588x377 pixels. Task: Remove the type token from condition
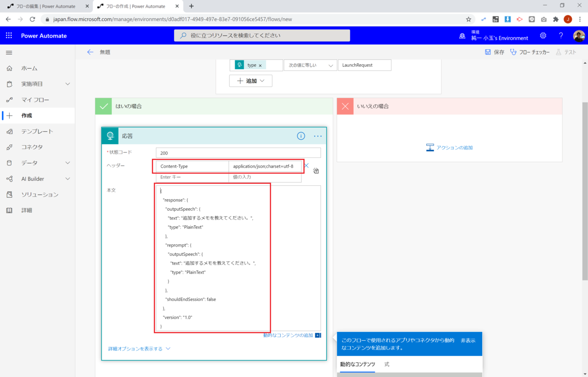pos(260,65)
